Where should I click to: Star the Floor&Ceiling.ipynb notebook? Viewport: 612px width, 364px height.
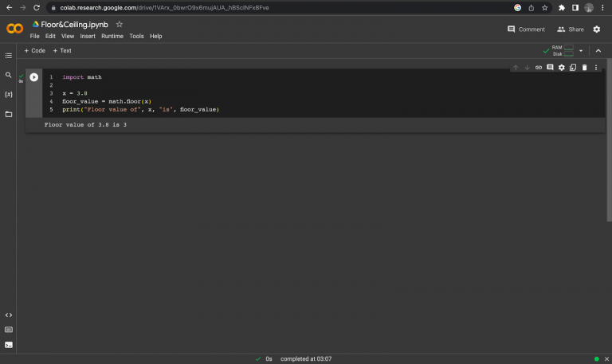coord(120,25)
